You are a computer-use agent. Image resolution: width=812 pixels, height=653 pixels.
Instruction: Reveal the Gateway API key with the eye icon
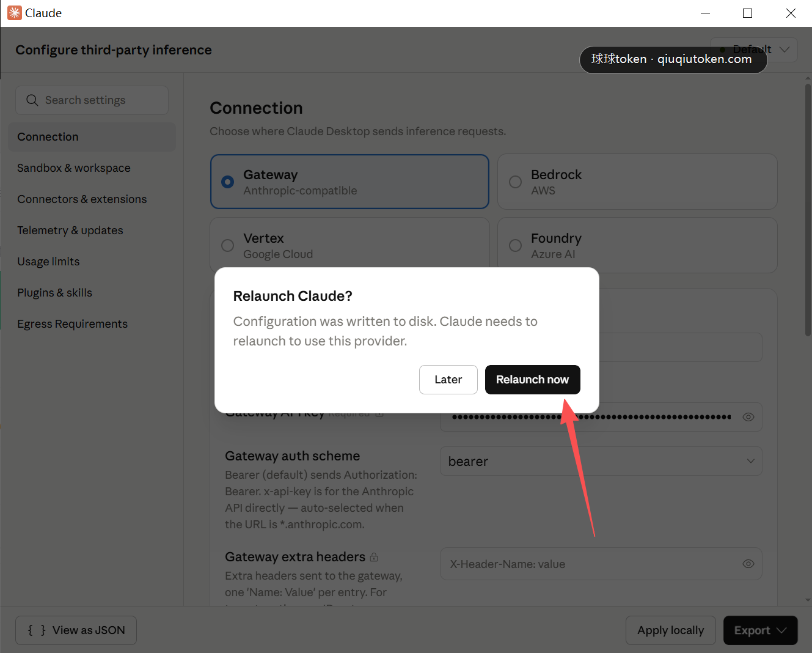pos(748,417)
